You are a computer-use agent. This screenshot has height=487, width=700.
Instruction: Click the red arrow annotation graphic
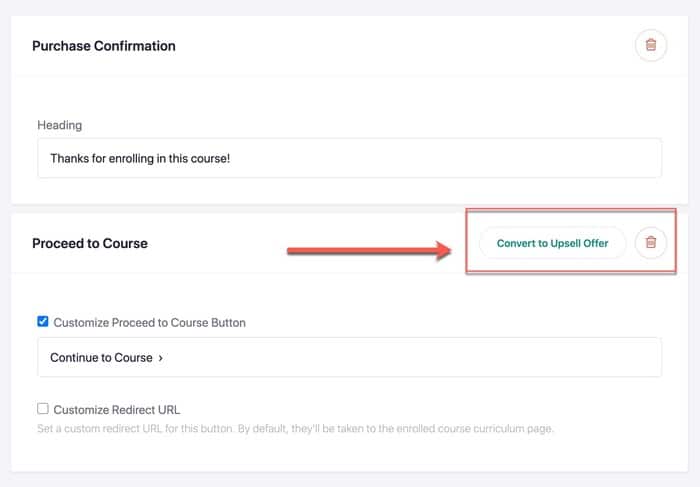tap(369, 250)
